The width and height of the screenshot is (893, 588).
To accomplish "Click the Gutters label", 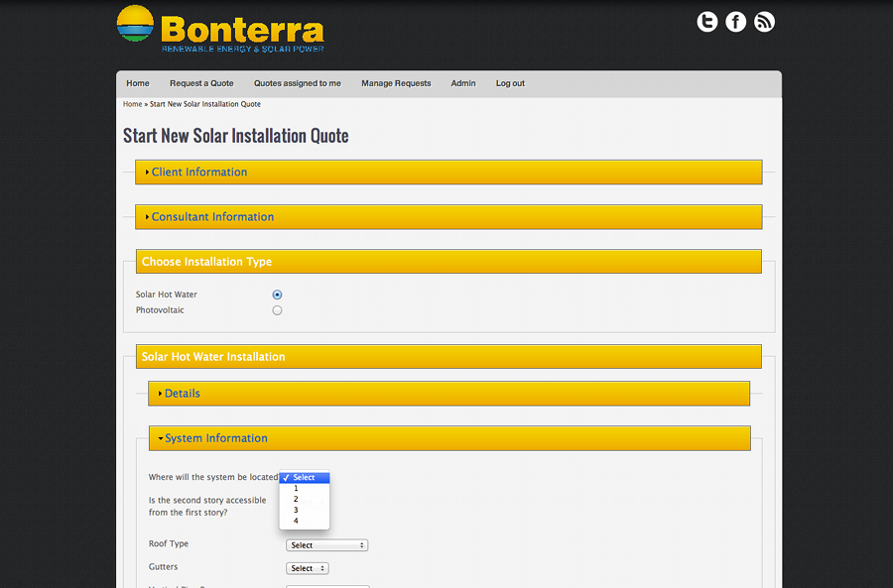I will click(x=163, y=567).
